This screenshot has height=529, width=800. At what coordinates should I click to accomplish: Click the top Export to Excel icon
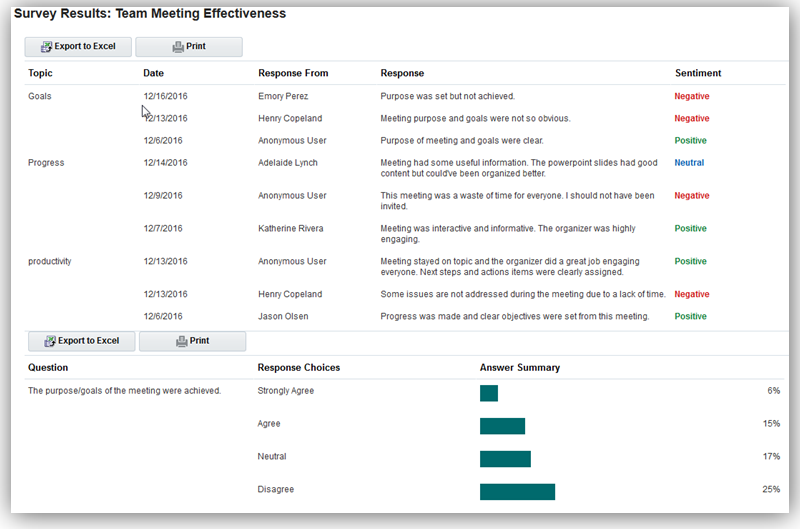pos(46,47)
